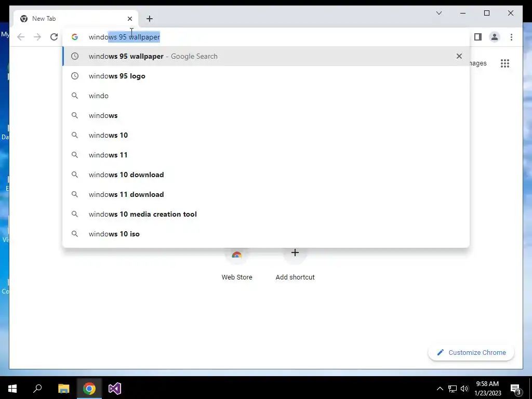
Task: Choose the windows 11 download suggestion
Action: [267, 194]
